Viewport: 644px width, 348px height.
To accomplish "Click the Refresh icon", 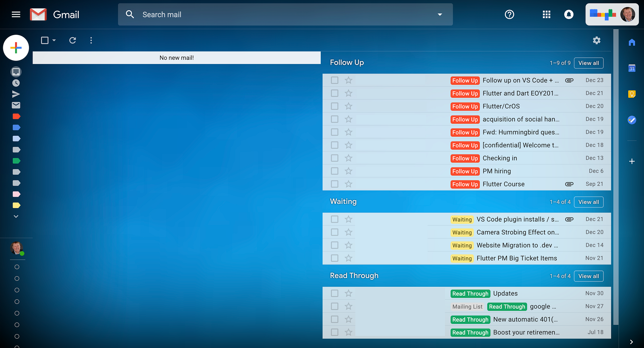I will point(73,40).
